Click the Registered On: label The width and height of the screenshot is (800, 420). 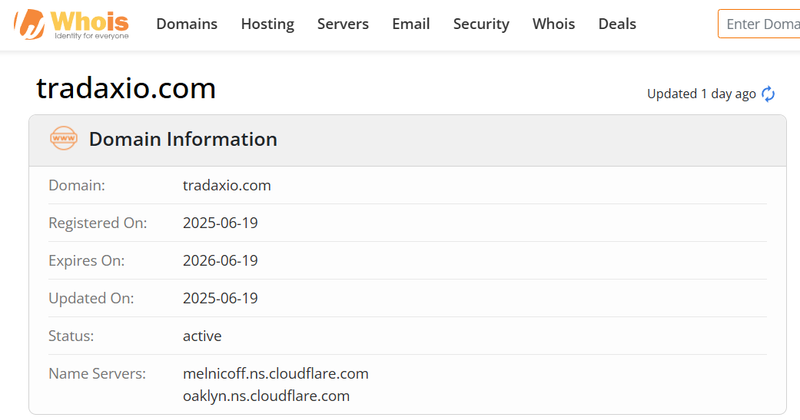[x=97, y=223]
